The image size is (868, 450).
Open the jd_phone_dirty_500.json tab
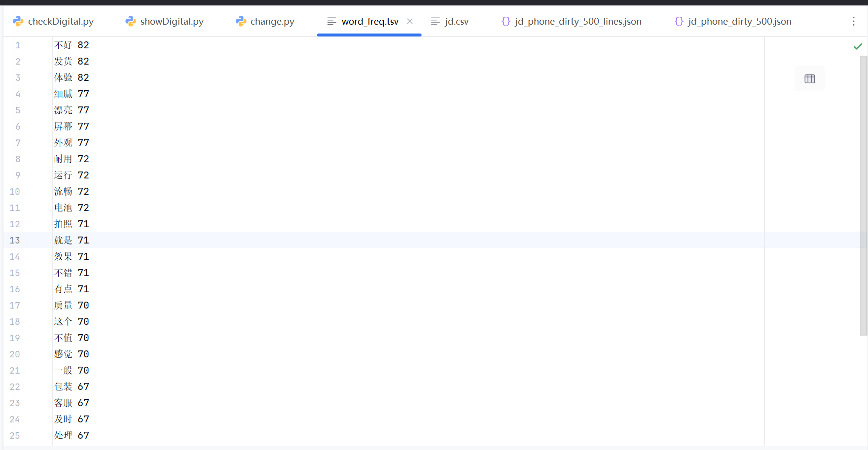(733, 21)
